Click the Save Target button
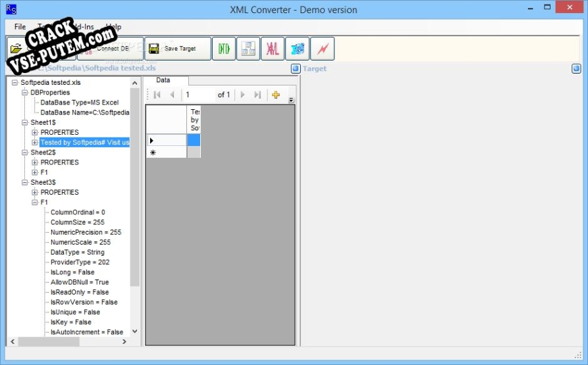588x365 pixels. click(178, 49)
